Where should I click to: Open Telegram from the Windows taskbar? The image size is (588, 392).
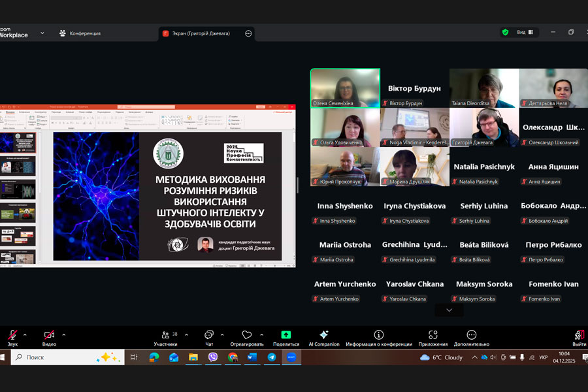point(272,357)
